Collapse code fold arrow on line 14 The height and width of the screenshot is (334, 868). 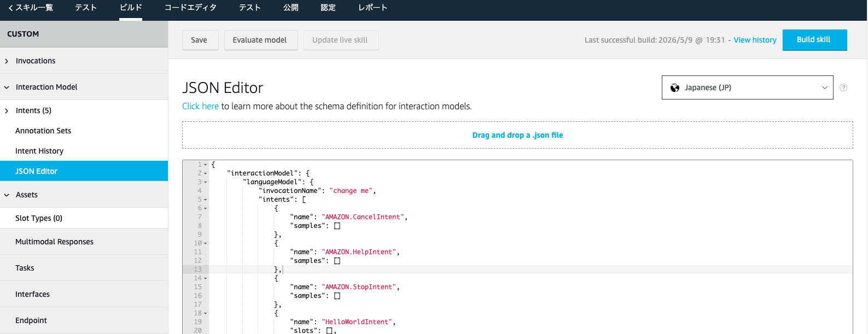point(206,278)
